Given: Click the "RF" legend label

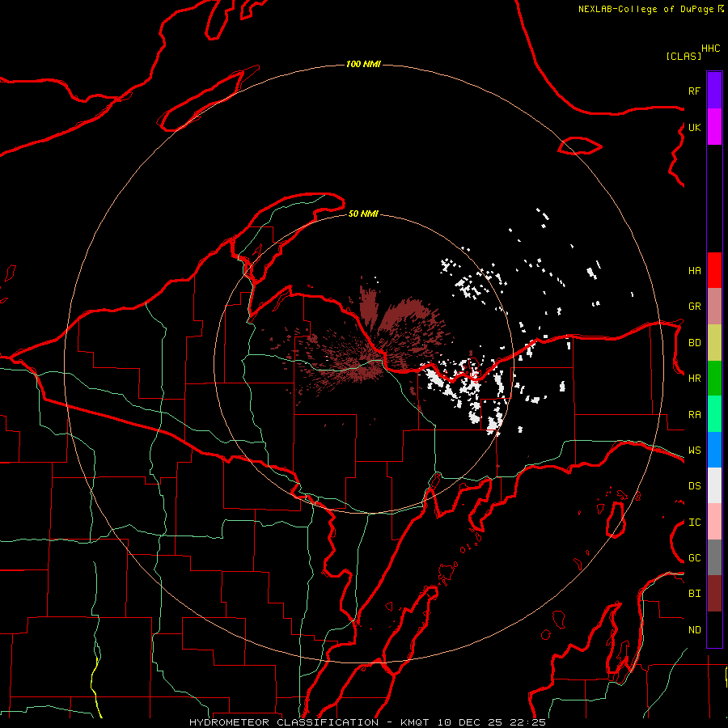Looking at the screenshot, I should tap(694, 91).
